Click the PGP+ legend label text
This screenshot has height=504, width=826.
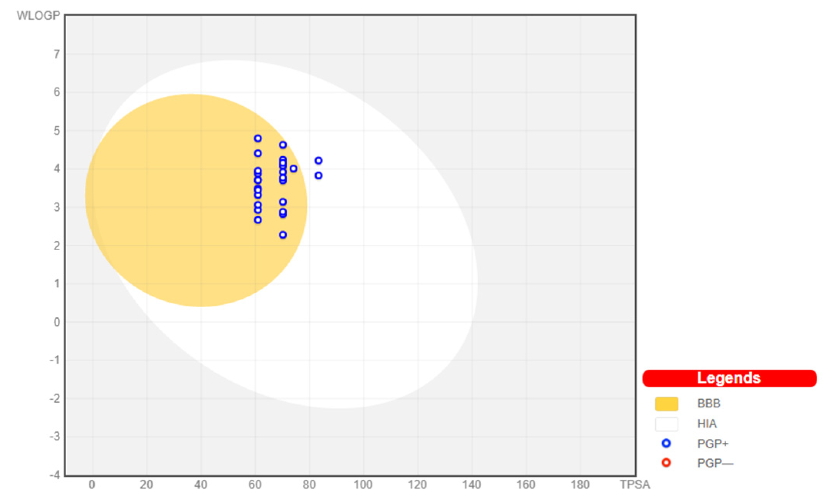tap(712, 444)
